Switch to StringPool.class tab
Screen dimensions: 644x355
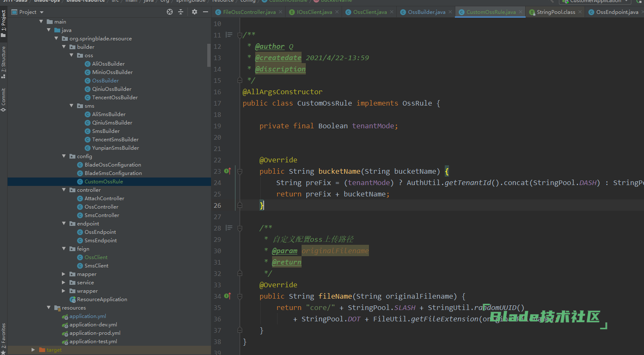point(556,12)
